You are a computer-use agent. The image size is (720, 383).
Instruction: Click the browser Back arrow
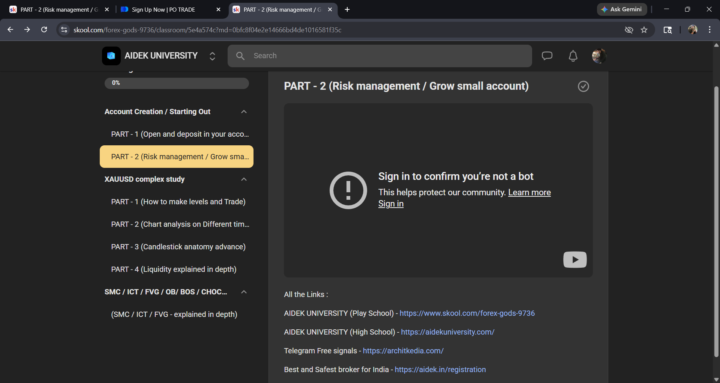coord(10,29)
